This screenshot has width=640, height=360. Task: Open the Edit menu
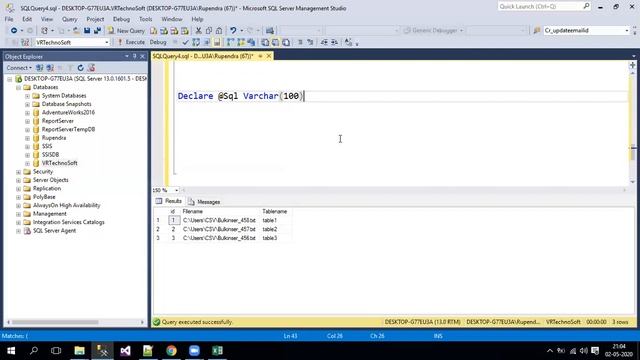coord(27,19)
